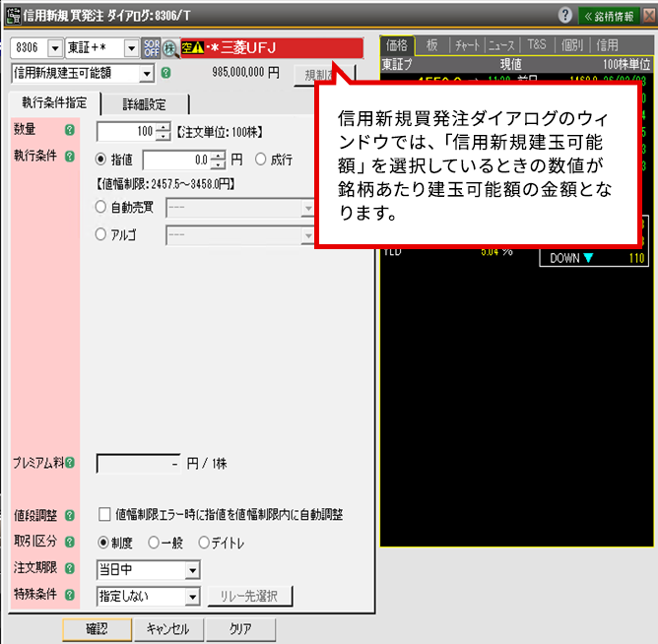658x644 pixels.
Task: Open 特殊条件 指定しない dropdown
Action: (193, 597)
